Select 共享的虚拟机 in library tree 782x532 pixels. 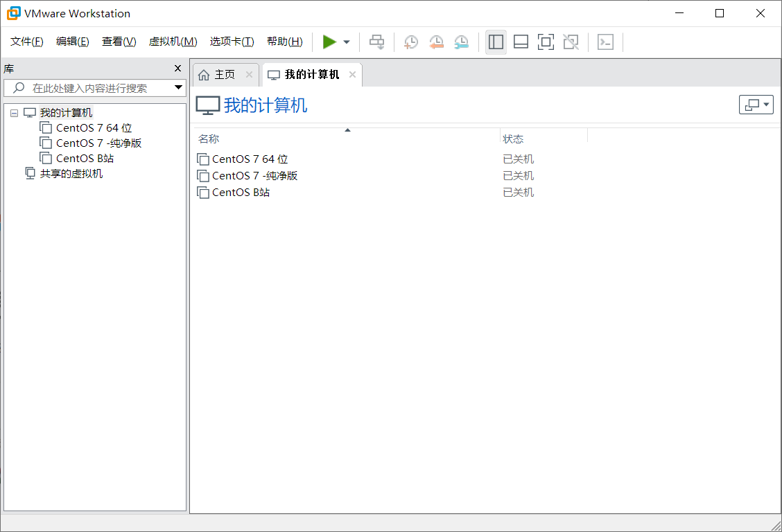[x=71, y=174]
